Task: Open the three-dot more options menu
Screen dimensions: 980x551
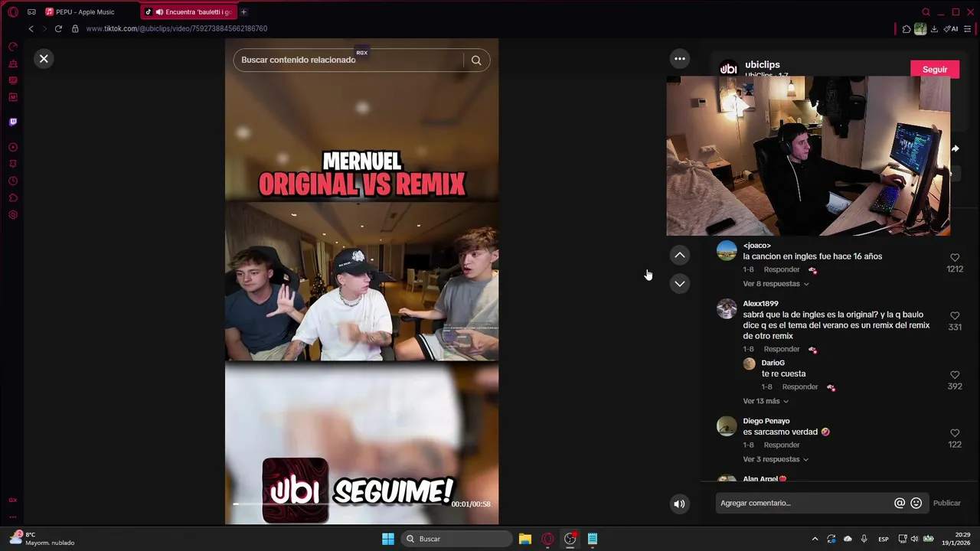Action: 679,58
